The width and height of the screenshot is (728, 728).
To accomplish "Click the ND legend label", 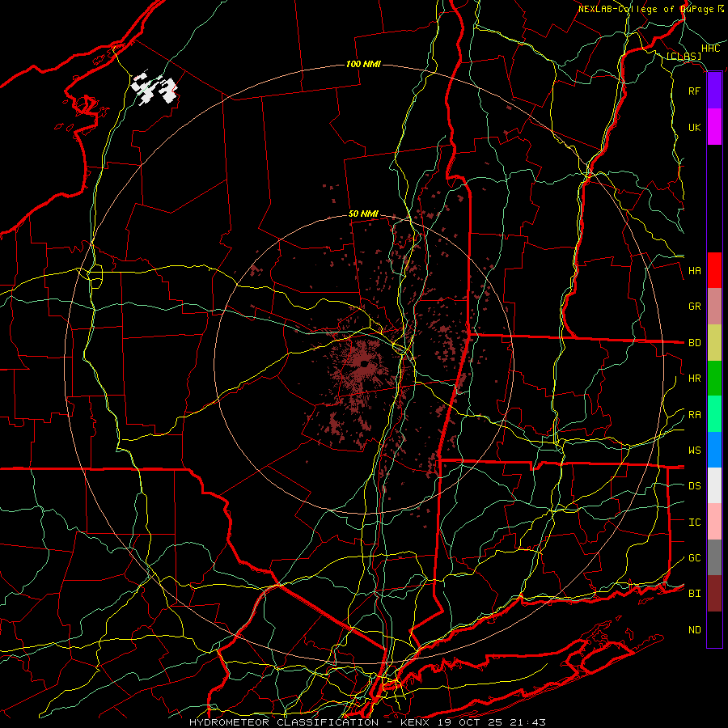I will click(694, 630).
